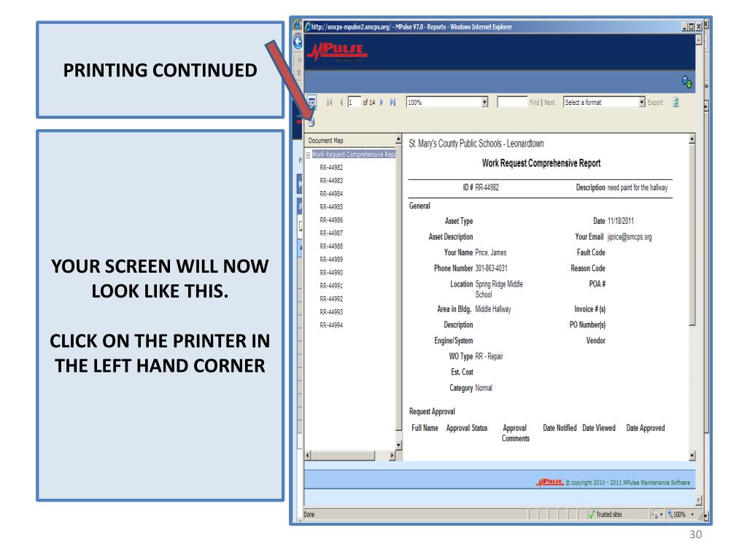This screenshot has width=747, height=560.
Task: Select RR-44993 in the Document Map
Action: click(331, 312)
